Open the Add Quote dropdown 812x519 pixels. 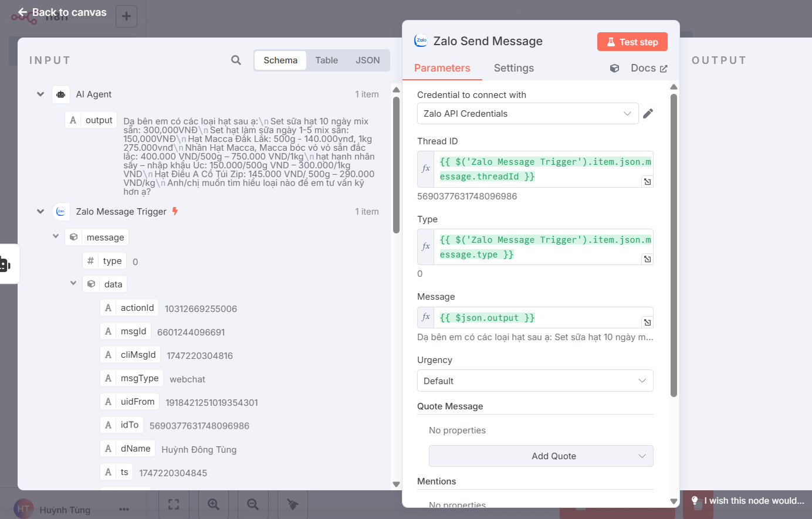point(541,456)
